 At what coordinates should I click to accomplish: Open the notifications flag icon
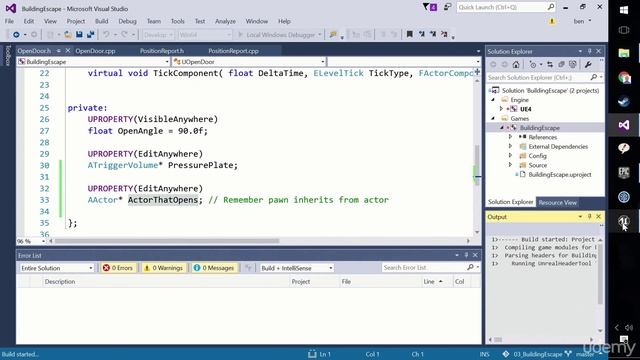click(429, 7)
